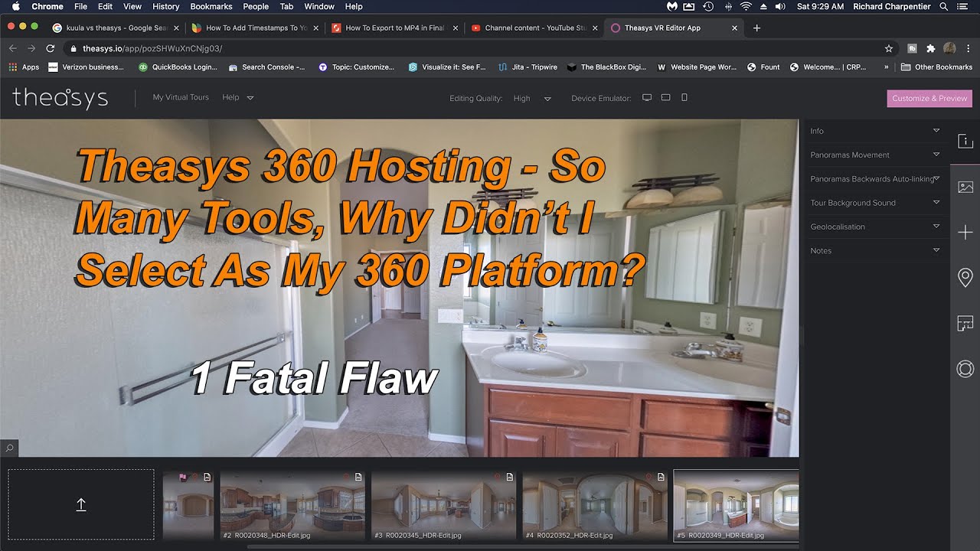The width and height of the screenshot is (980, 551).
Task: Select panorama thumbnail #5 R0020349_HDR-Edit.jpg
Action: (737, 505)
